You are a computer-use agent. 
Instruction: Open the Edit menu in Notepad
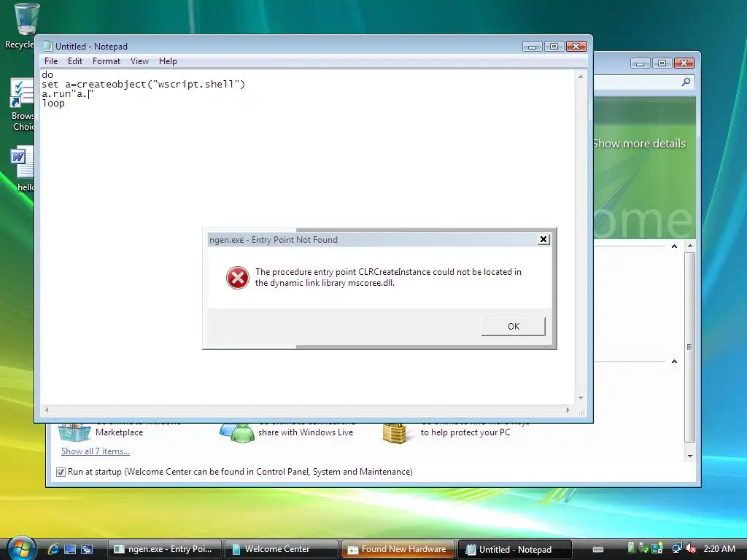(75, 61)
